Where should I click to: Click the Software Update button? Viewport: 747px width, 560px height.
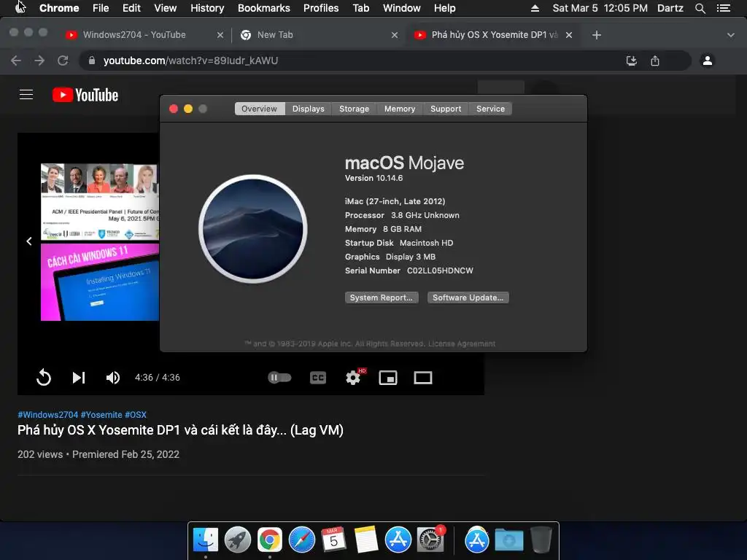pyautogui.click(x=468, y=297)
